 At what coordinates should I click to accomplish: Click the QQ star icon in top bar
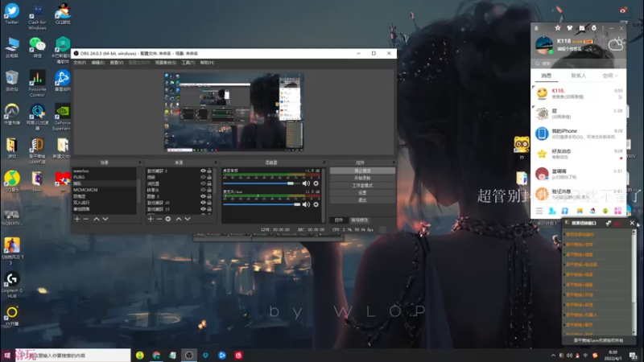click(557, 28)
